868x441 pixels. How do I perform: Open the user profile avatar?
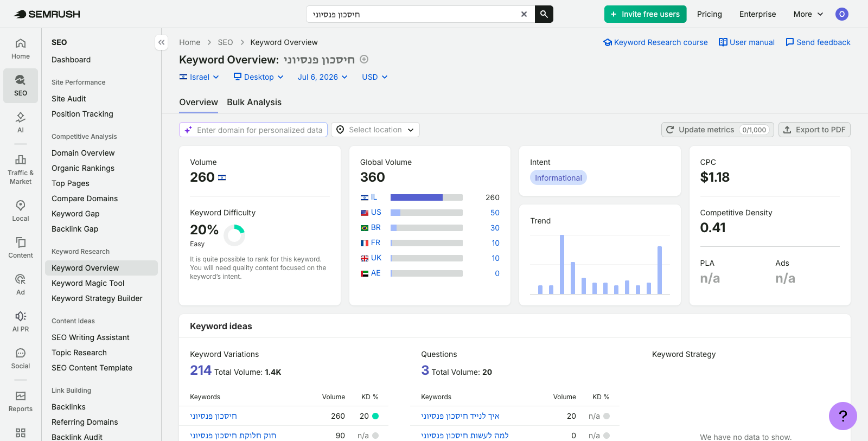841,14
